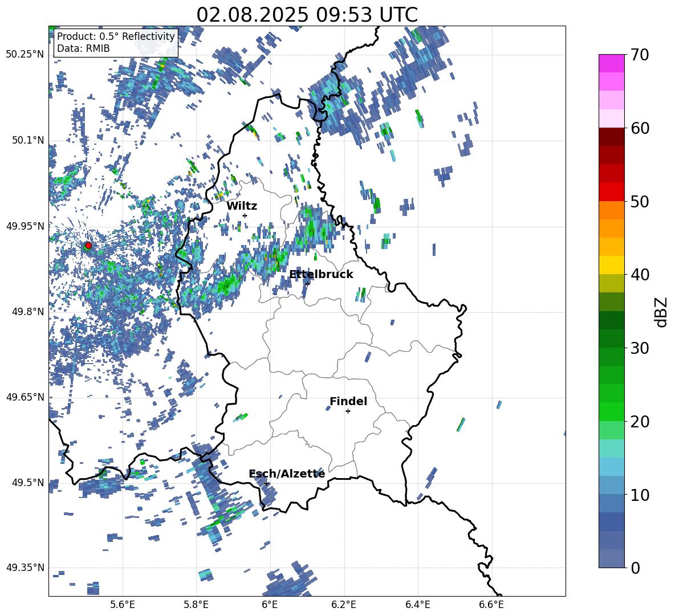Image resolution: width=675 pixels, height=616 pixels.
Task: Click the 0 value on colorbar
Action: tap(635, 568)
